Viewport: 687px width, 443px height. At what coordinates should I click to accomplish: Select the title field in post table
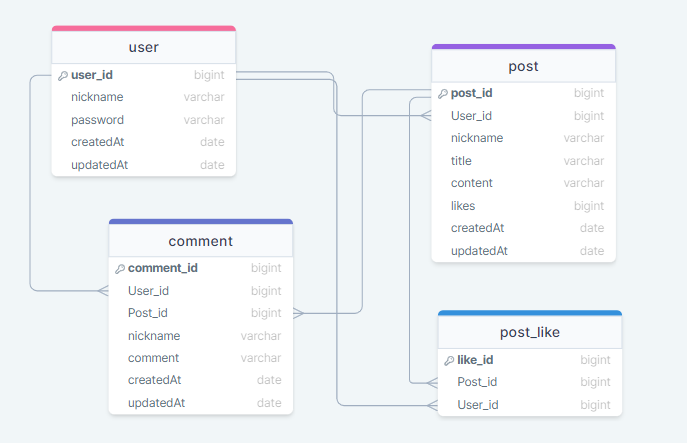pos(524,161)
